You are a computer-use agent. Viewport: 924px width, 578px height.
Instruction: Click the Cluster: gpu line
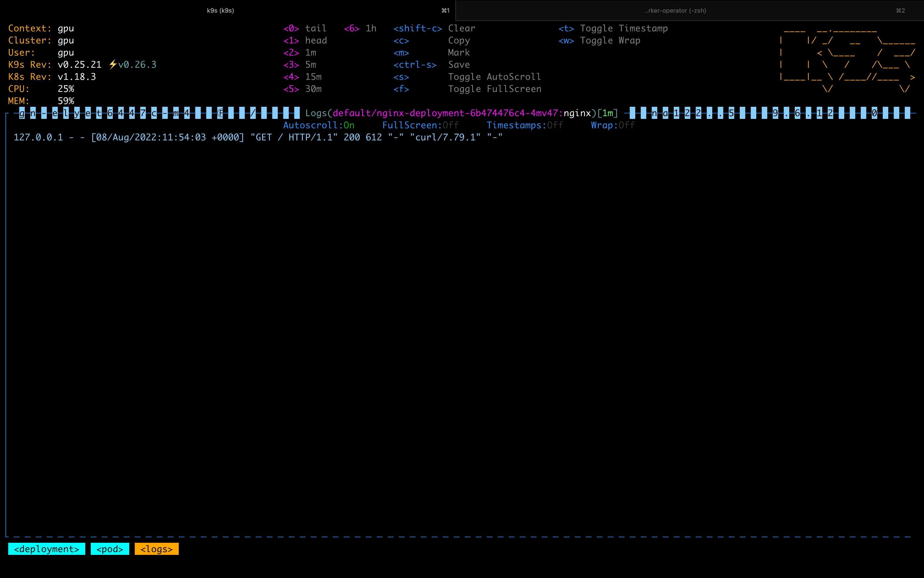41,40
